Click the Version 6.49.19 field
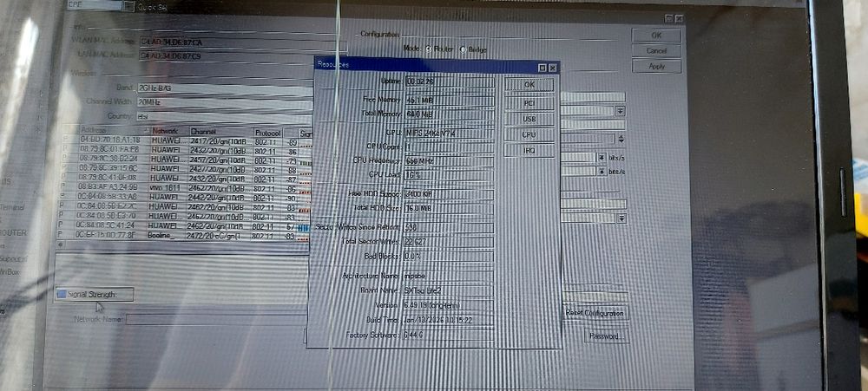868x391 pixels. pos(449,305)
